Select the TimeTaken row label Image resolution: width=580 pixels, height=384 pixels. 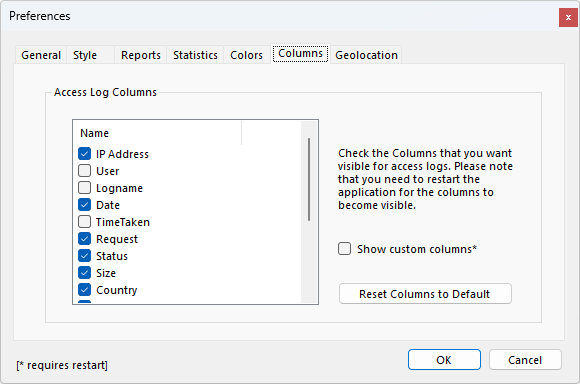coord(123,222)
